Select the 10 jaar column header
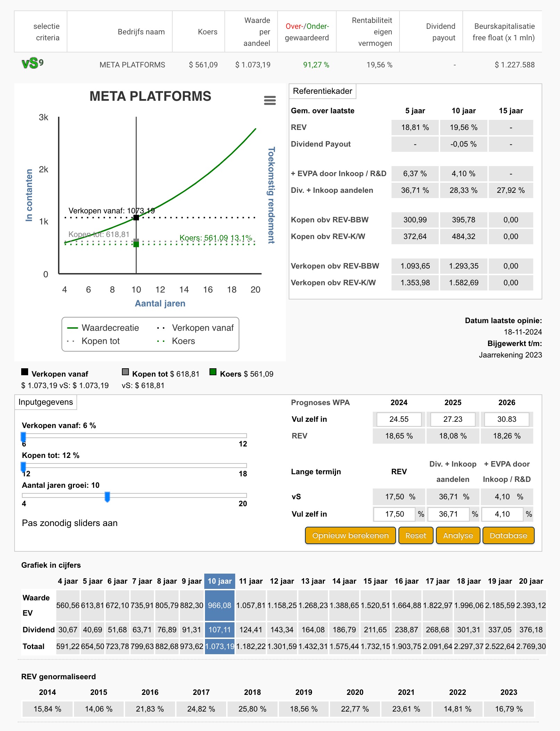 pos(220,581)
